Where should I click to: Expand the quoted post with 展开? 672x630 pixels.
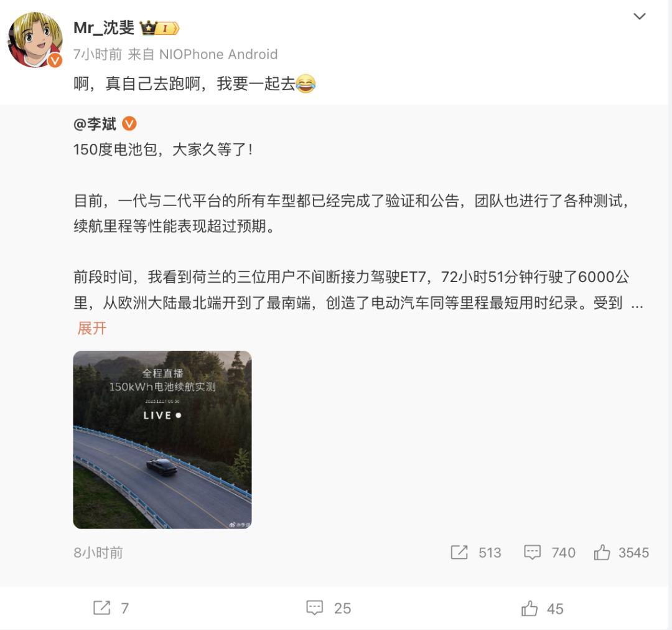tap(91, 329)
